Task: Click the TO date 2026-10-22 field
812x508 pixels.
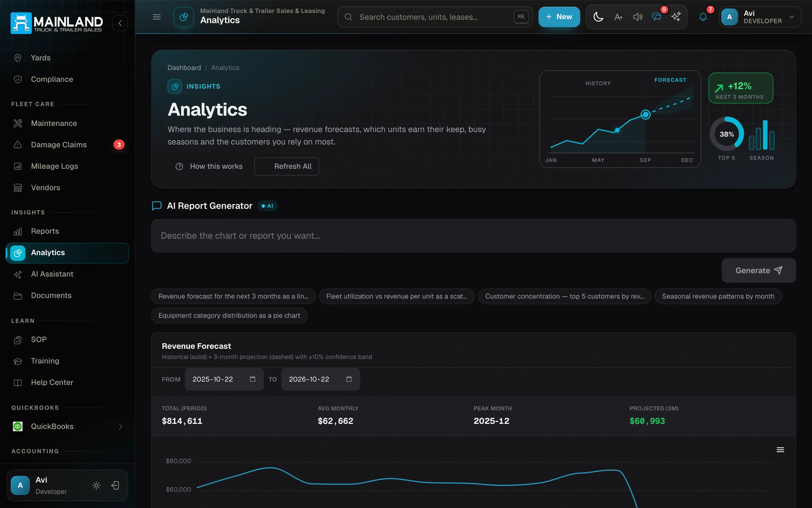Action: click(x=321, y=379)
